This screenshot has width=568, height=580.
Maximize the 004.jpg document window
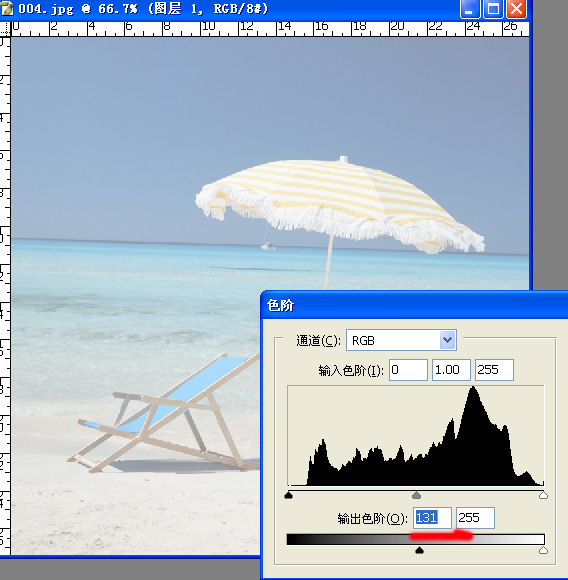coord(493,9)
